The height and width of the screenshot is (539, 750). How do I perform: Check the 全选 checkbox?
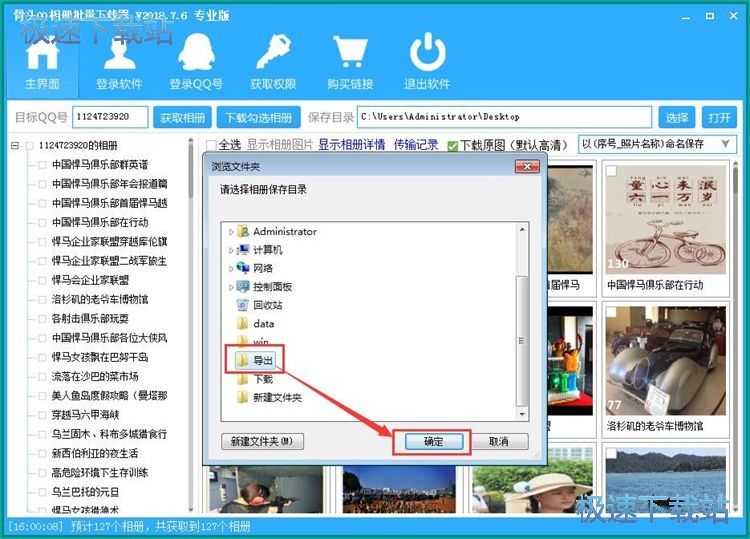(x=211, y=145)
